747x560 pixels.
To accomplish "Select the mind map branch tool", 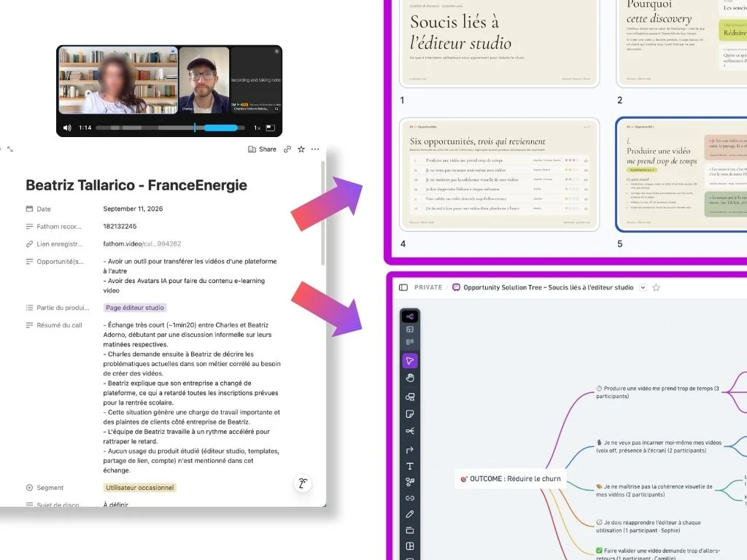I will tap(410, 432).
